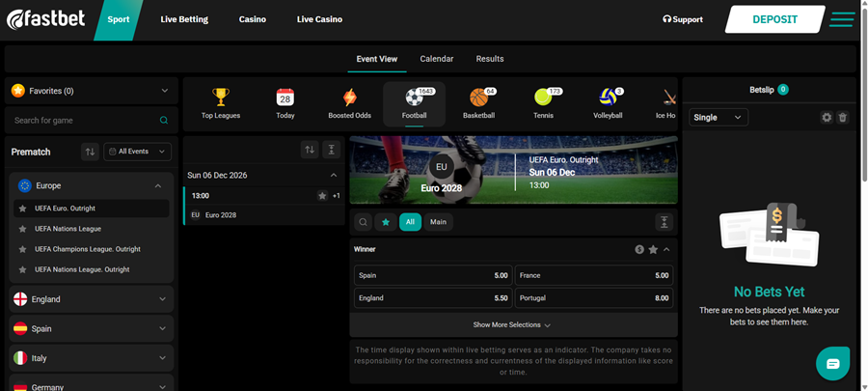868x391 pixels.
Task: Open the Results tab
Action: point(490,59)
